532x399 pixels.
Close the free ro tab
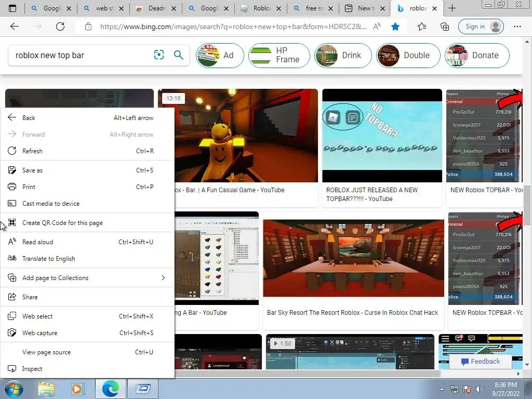(x=331, y=8)
